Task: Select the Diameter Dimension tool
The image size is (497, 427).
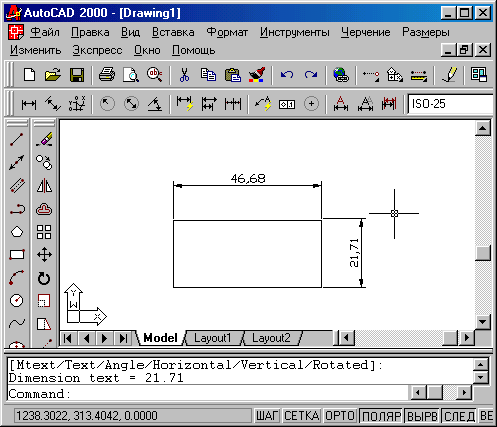Action: (131, 104)
